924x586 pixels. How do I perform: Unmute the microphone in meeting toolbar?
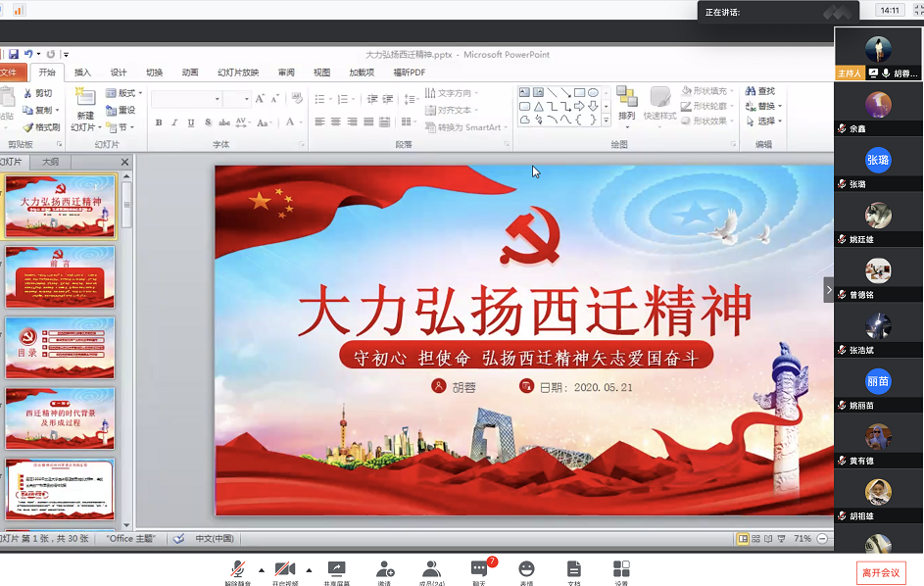pos(238,570)
